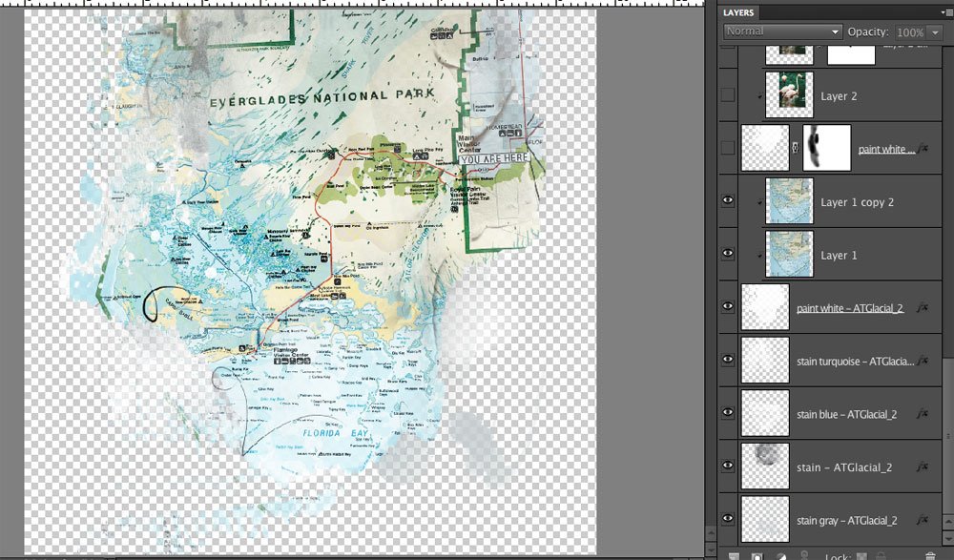Open layer styles of 'stain – ATGlacial_2' layer
Viewport: 954px width, 560px height.
(x=923, y=467)
